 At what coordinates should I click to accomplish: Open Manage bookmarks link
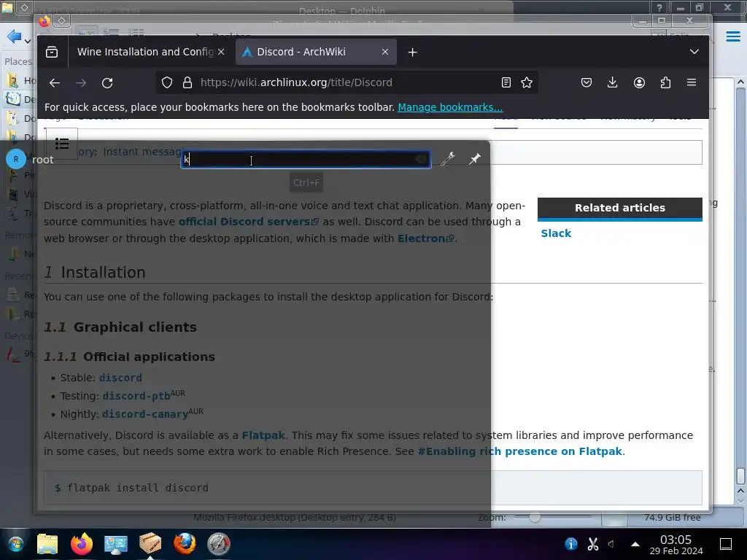(450, 107)
